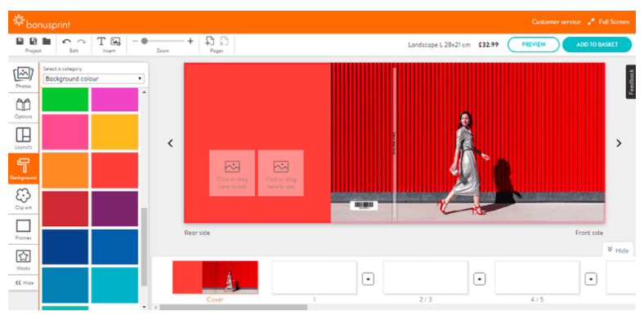Viewport: 644px width, 320px height.
Task: Insert a text box
Action: point(101,42)
